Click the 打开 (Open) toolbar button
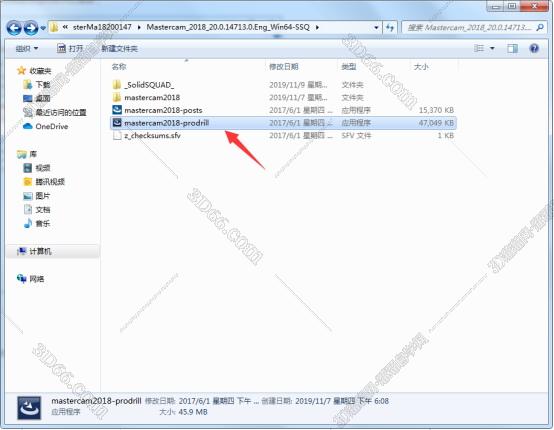 coord(70,48)
